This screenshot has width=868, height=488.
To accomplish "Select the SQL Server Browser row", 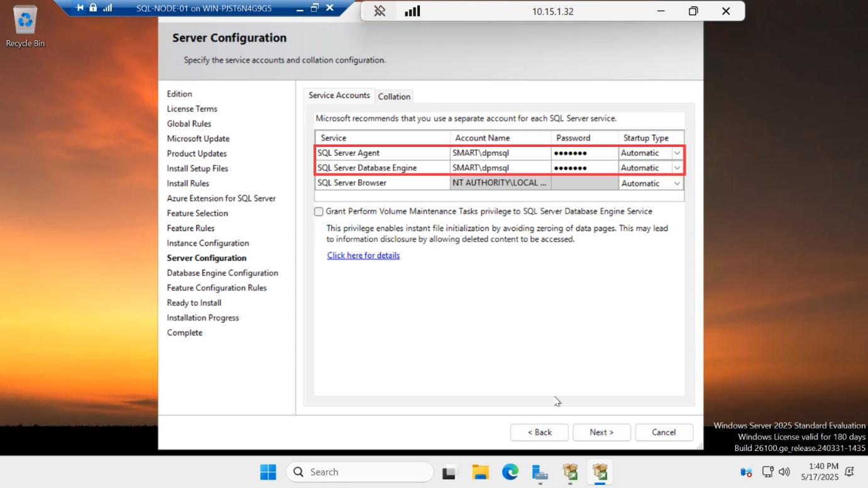I will coord(499,183).
